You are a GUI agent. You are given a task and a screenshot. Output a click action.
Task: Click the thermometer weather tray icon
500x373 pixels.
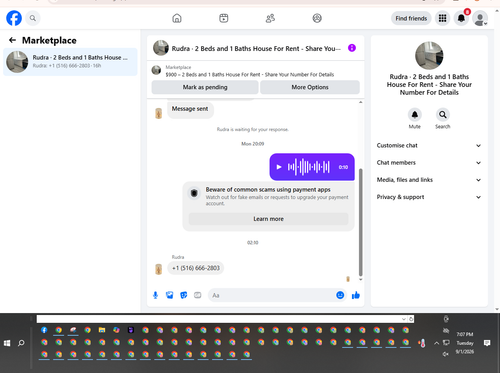pyautogui.click(x=422, y=343)
